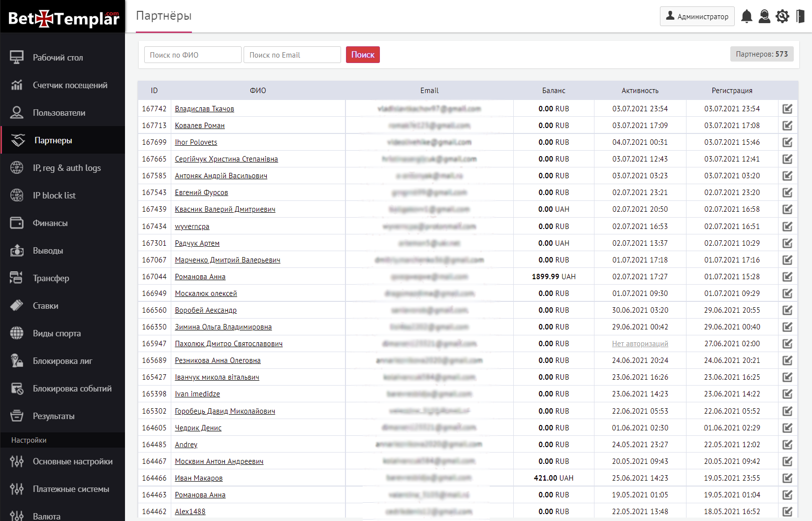Click the Нет авторизаций link
Viewport: 812px width, 521px height.
[640, 344]
